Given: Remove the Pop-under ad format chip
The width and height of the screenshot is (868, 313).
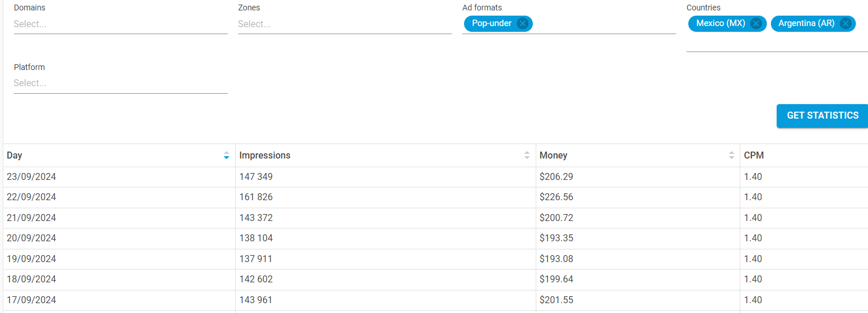Looking at the screenshot, I should pyautogui.click(x=522, y=24).
